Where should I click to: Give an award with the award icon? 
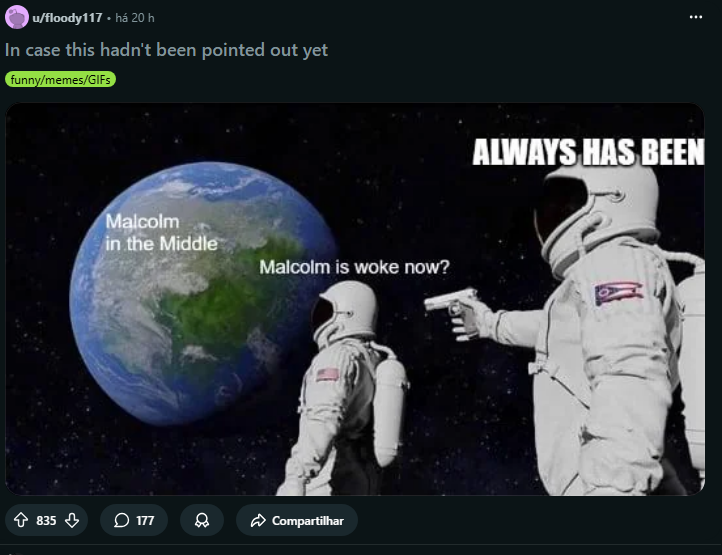click(x=202, y=520)
